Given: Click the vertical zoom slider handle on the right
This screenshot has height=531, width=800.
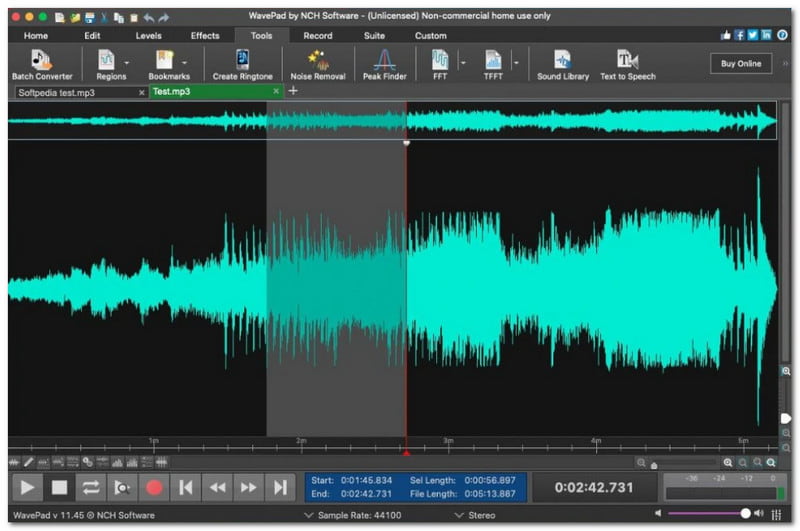Looking at the screenshot, I should (x=786, y=418).
